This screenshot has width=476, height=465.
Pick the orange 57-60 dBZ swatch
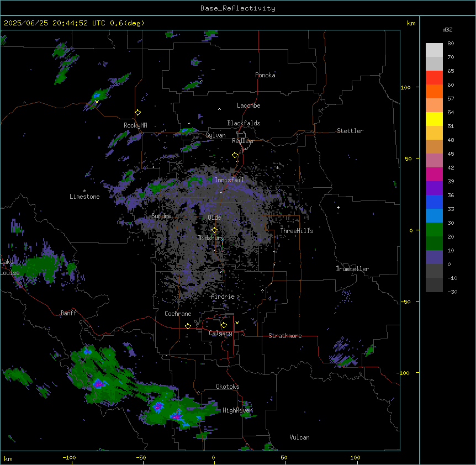tap(434, 91)
